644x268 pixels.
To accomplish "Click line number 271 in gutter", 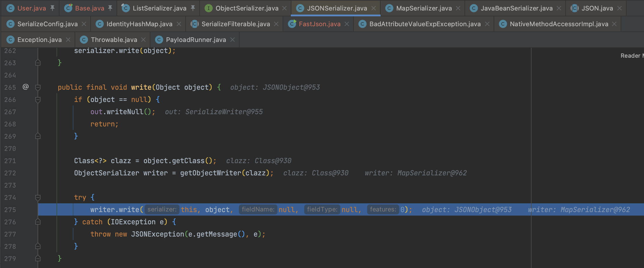I will point(10,161).
